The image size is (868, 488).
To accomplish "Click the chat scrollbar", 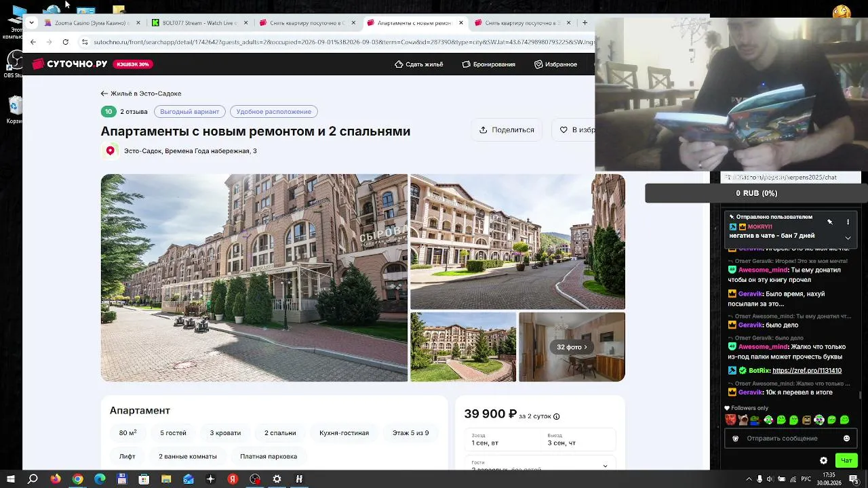I will 860,395.
